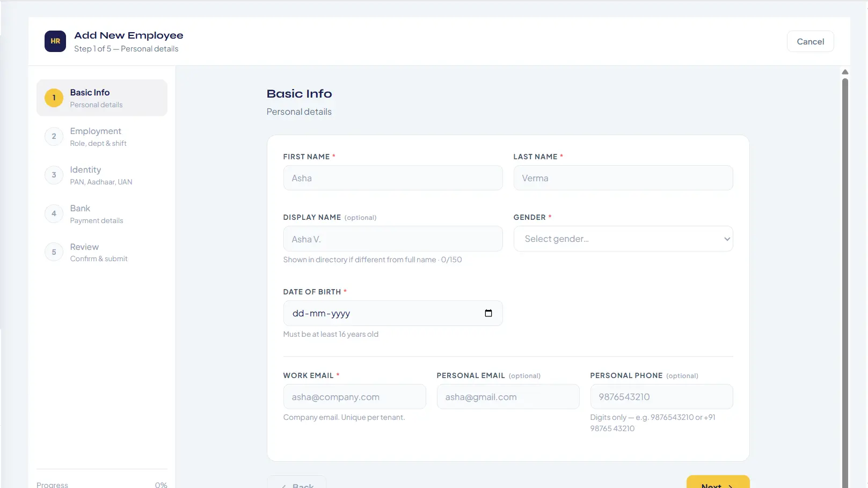Focus the Last Name field
The width and height of the screenshot is (868, 488).
point(623,178)
